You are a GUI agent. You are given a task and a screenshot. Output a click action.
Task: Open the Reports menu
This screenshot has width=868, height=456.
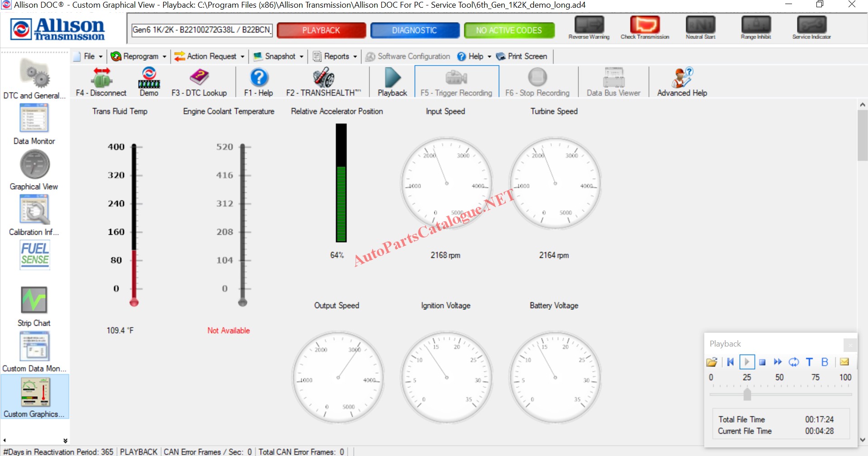pos(335,56)
